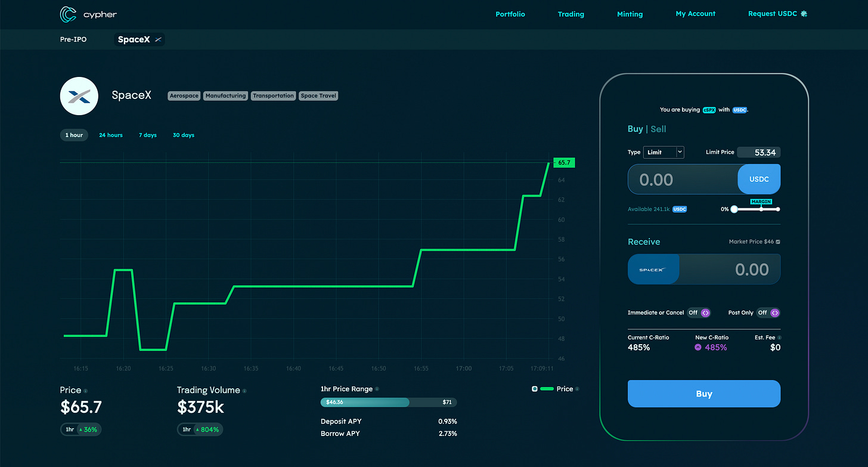Click the Current C-Ratio 485% value
The image size is (868, 467).
coord(638,347)
